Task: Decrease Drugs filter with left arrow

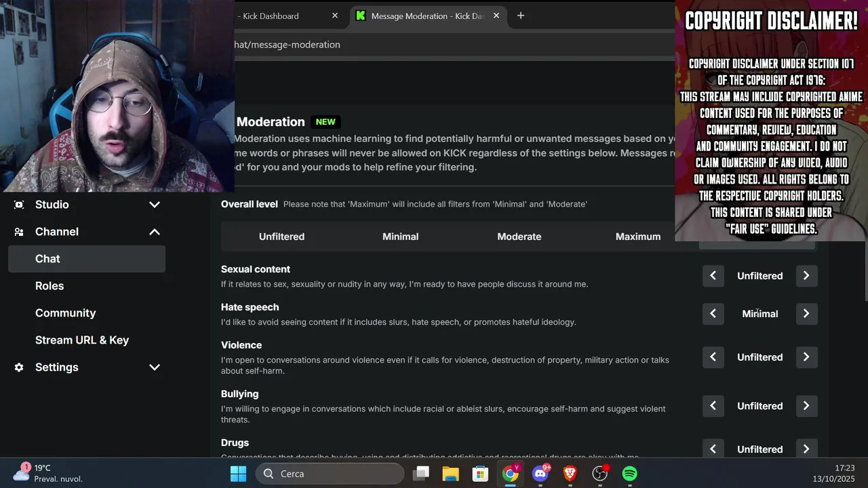Action: [713, 449]
